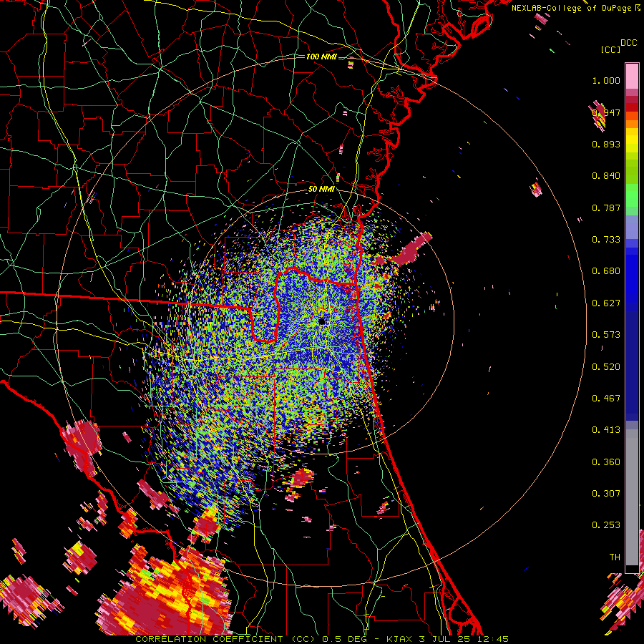This screenshot has width=644, height=644.
Task: Click the [CC] units label
Action: coord(611,49)
